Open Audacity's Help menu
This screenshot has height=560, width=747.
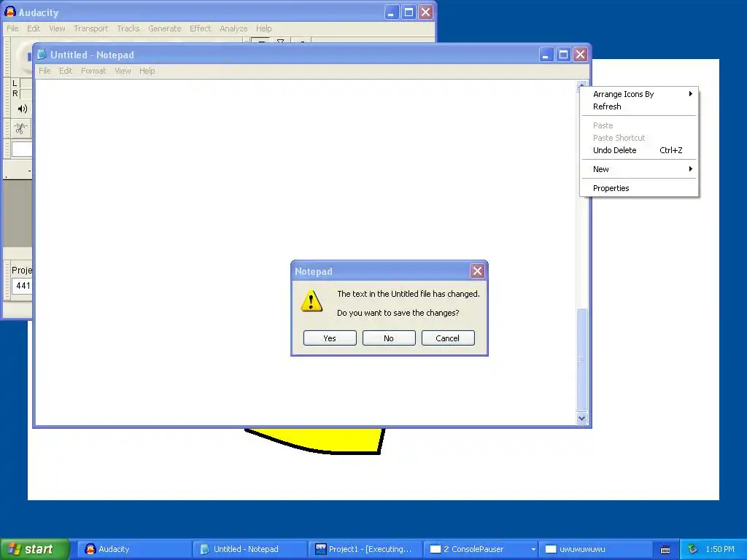[263, 28]
